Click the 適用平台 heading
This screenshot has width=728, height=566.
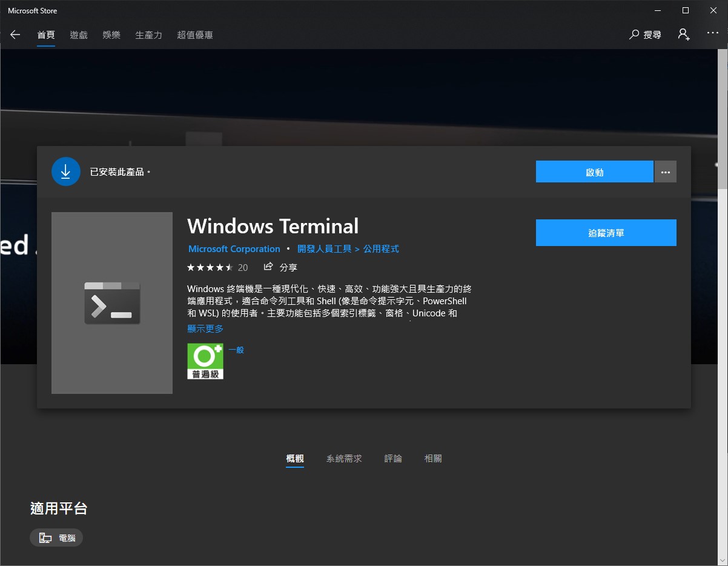pos(59,508)
